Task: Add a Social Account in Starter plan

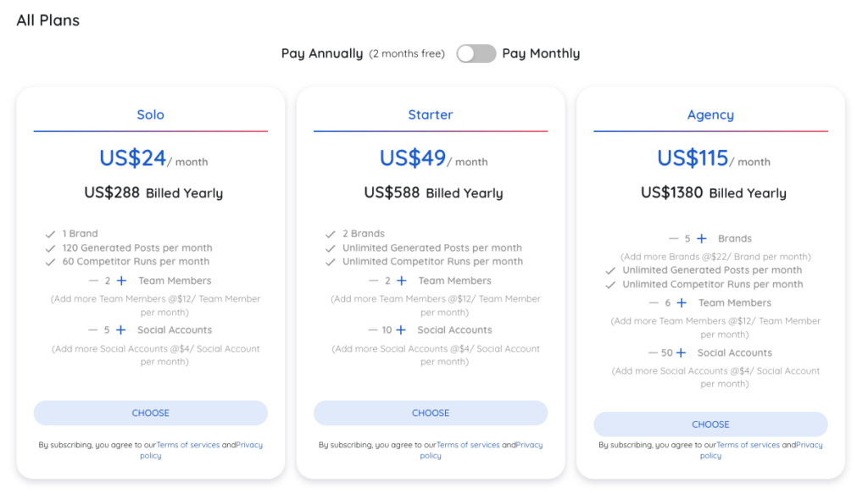Action: [x=401, y=330]
